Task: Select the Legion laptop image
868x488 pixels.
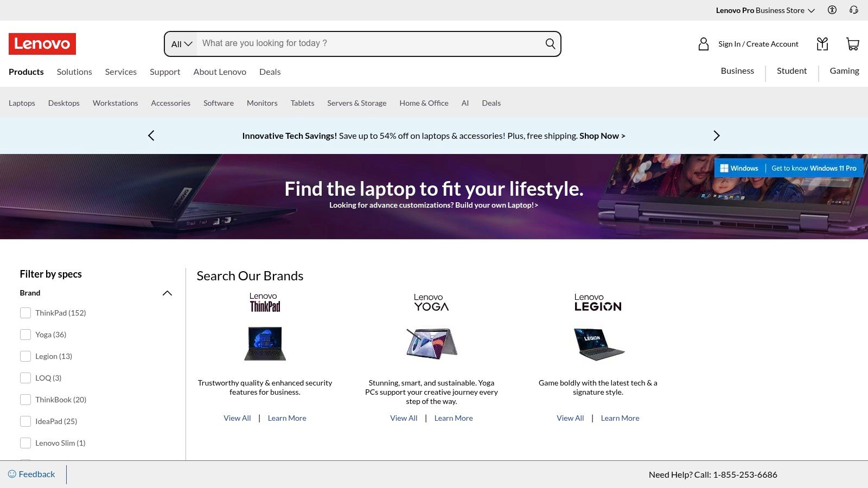Action: pos(599,344)
